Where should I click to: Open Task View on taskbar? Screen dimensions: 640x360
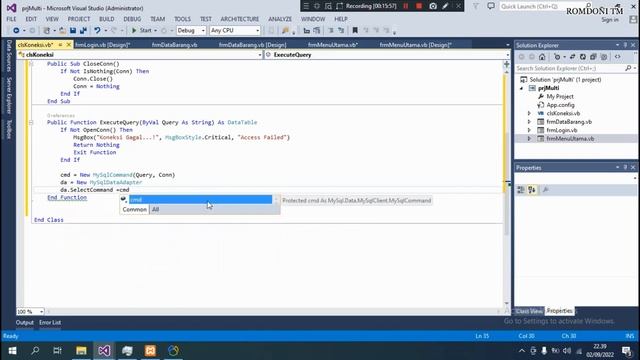click(58, 351)
